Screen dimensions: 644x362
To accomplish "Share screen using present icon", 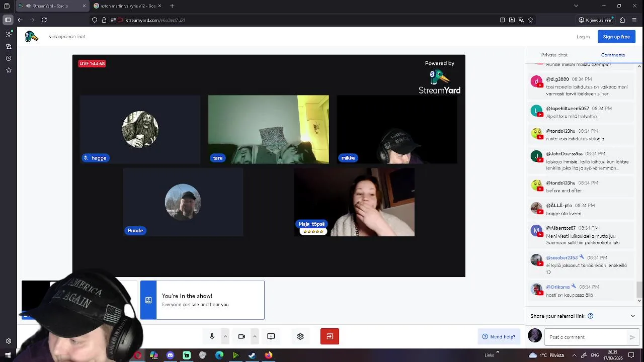I will pos(271,336).
